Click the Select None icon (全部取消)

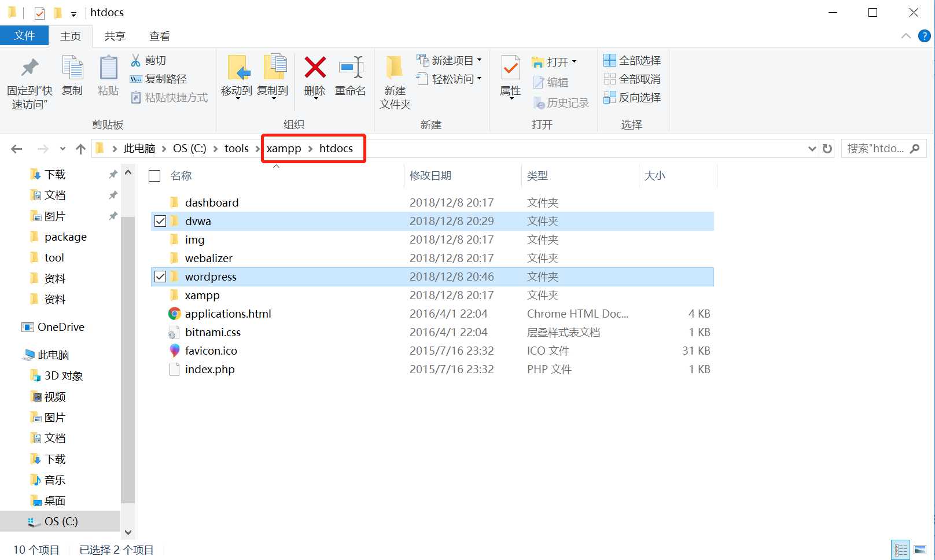coord(610,79)
